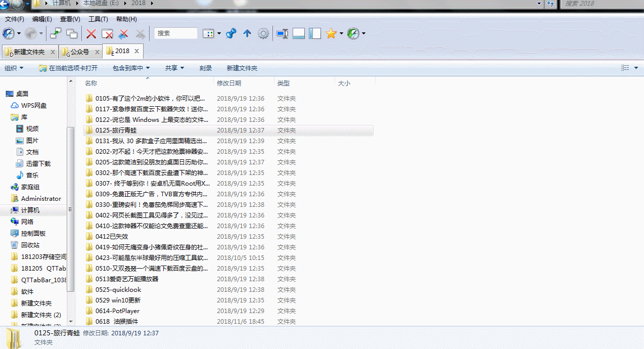Open the 帮助(H) menu

point(126,19)
